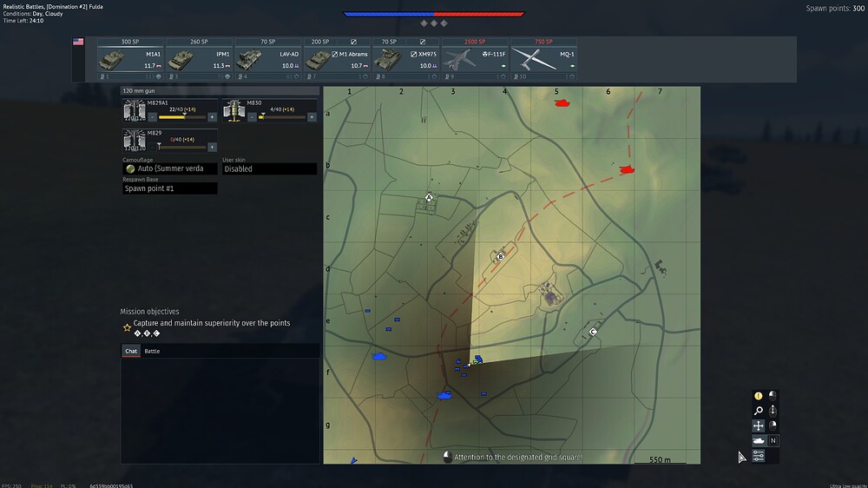Click the map pan arrows icon
The height and width of the screenshot is (488, 868).
pyautogui.click(x=759, y=425)
